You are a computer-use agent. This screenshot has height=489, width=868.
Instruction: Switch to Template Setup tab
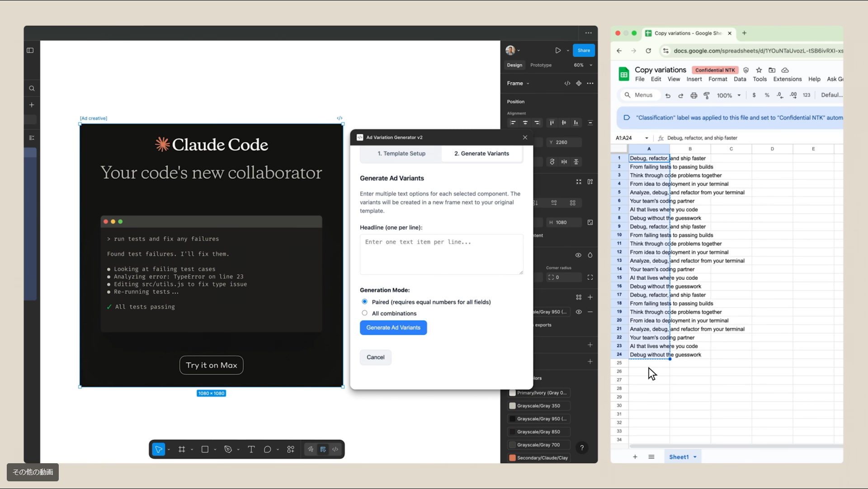pos(401,154)
